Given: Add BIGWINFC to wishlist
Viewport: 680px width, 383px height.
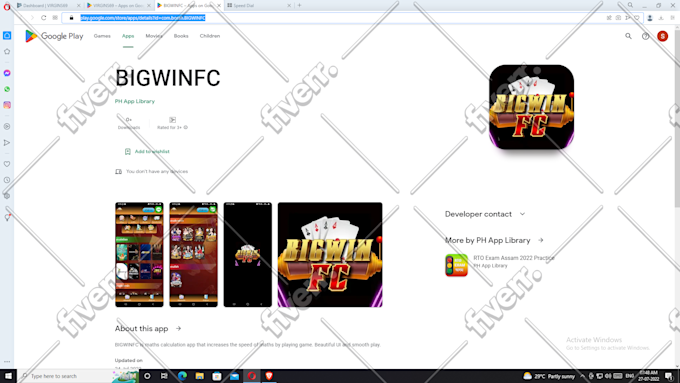Looking at the screenshot, I should 147,151.
